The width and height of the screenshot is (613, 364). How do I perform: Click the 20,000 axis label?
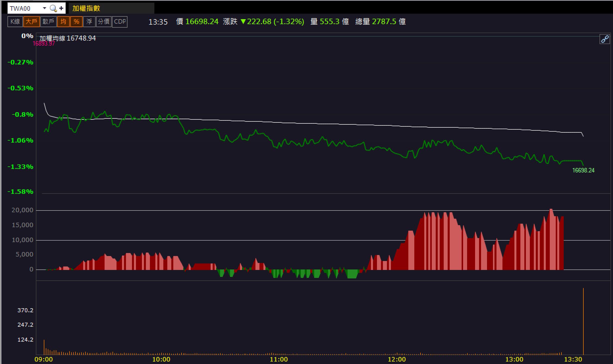(x=22, y=210)
